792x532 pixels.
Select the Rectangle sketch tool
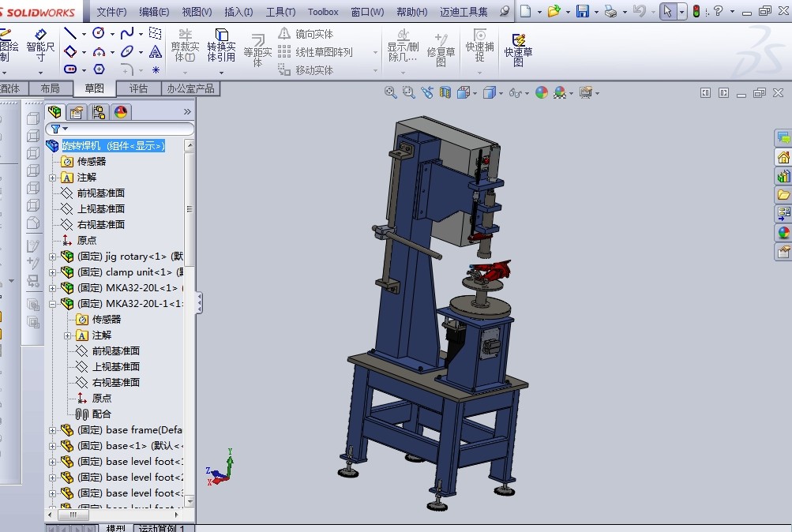point(70,51)
